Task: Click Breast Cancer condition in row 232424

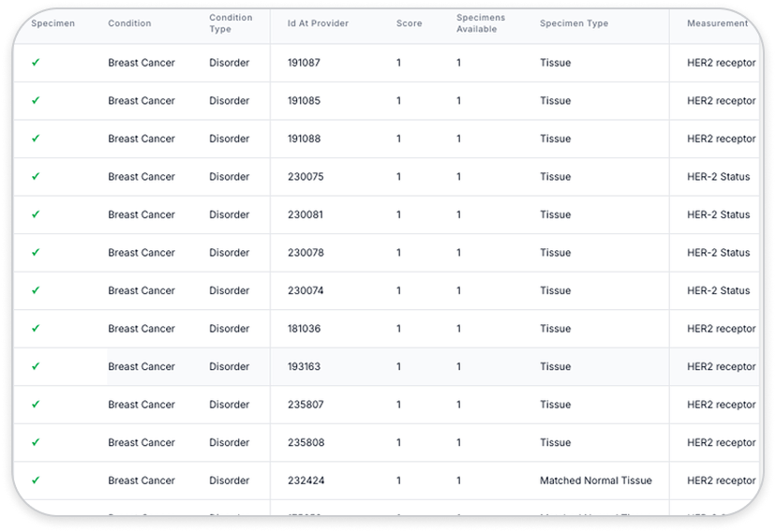Action: pyautogui.click(x=142, y=480)
